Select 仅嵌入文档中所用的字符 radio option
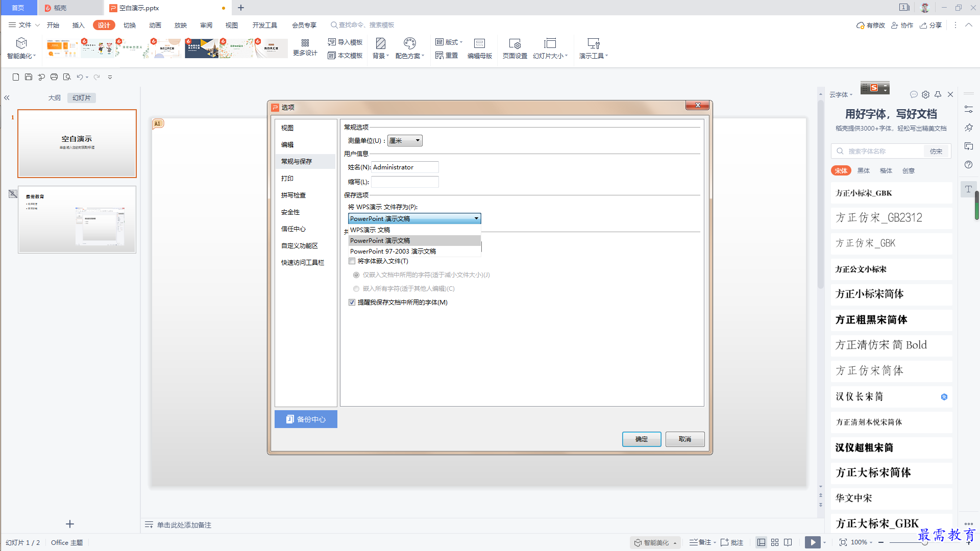The image size is (980, 551). [356, 275]
